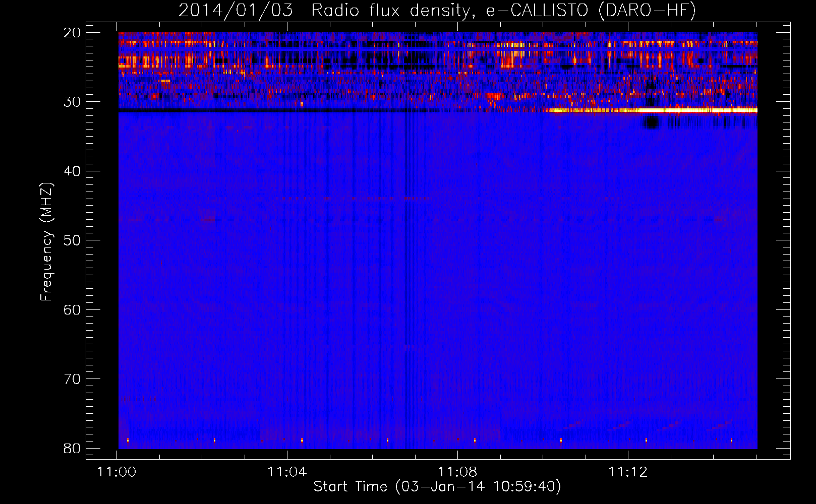
Task: Select the 'Frequency (MHZ)' axis label
Action: 46,242
